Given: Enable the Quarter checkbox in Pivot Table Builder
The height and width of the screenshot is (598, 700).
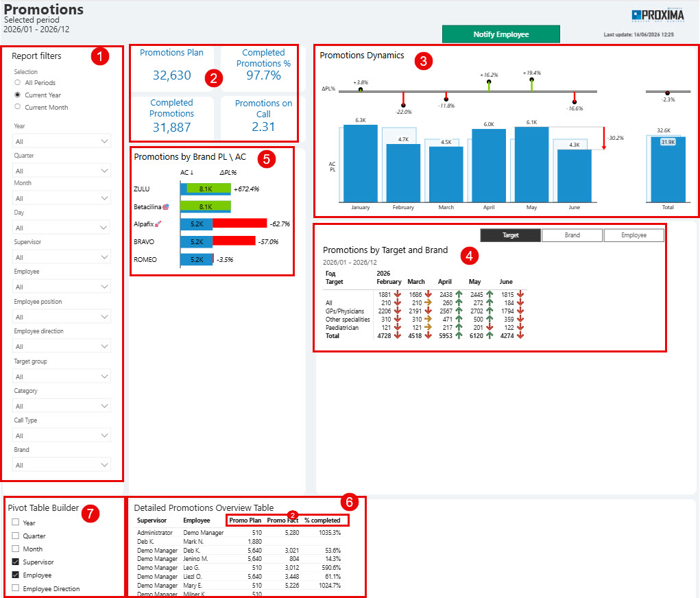Looking at the screenshot, I should (16, 536).
